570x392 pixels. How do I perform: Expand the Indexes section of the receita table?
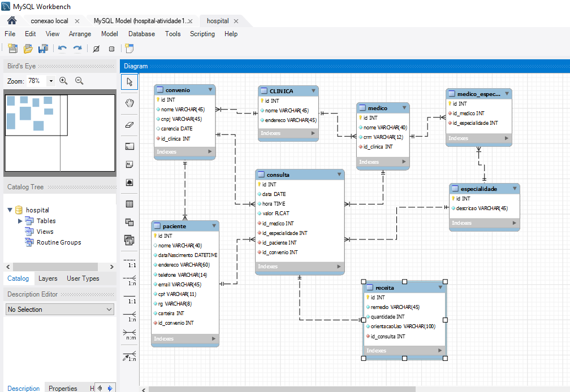pos(441,350)
